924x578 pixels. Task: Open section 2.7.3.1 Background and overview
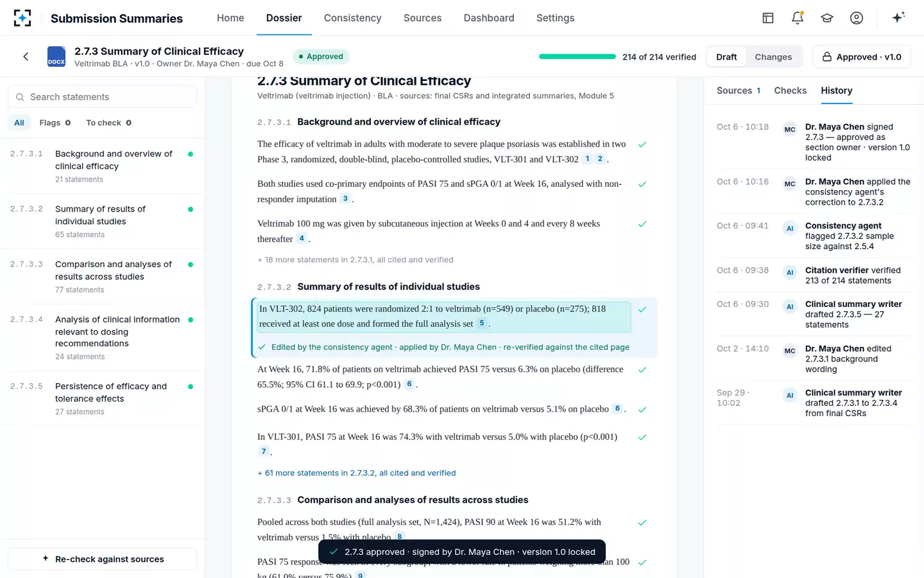(x=103, y=166)
